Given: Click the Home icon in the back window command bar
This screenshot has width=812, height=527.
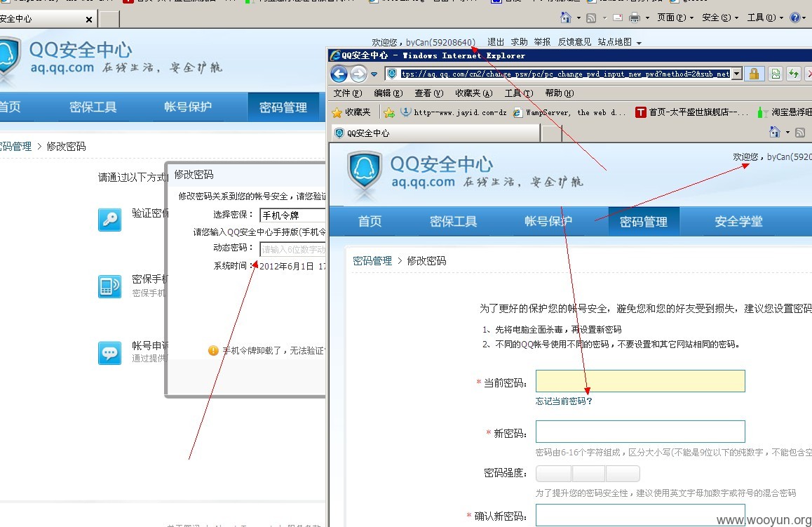Looking at the screenshot, I should (x=566, y=18).
